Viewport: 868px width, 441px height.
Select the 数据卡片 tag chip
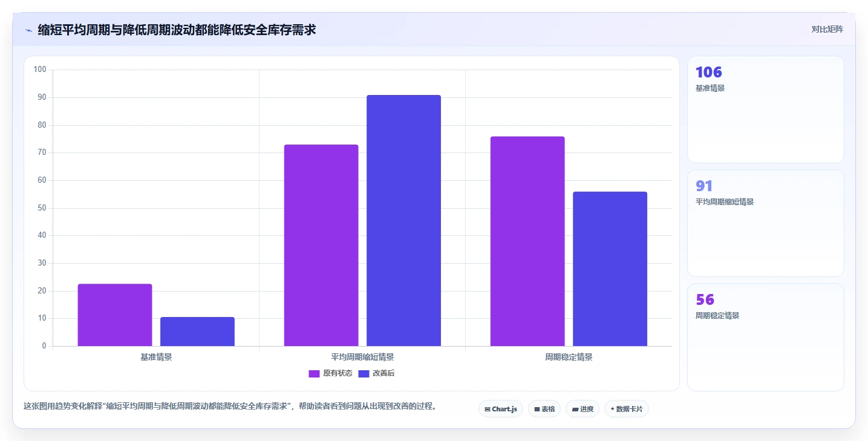627,409
